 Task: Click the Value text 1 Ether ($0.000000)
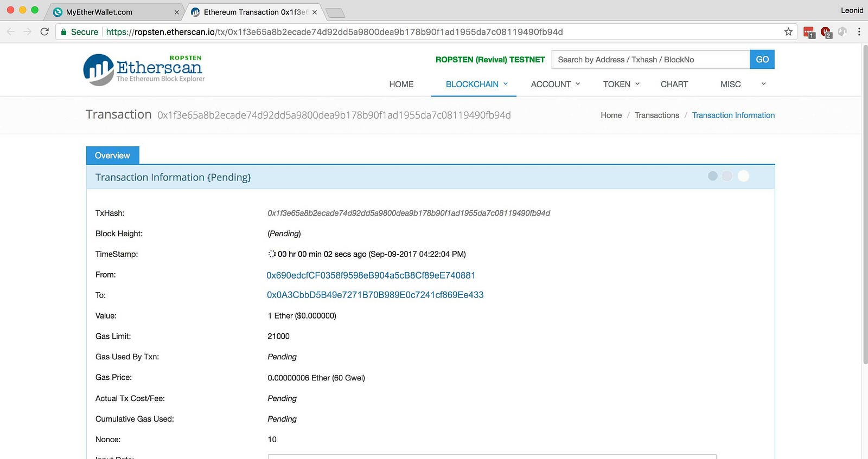(x=302, y=316)
